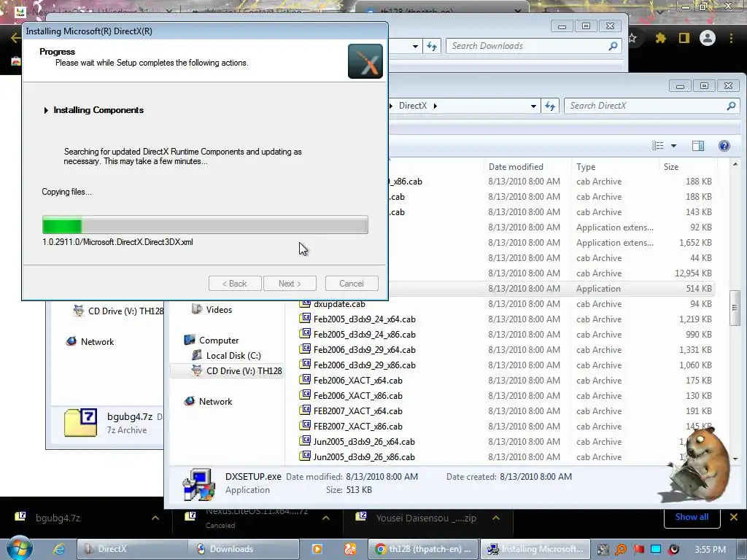Switch to Installing Microsoft taskbar button

pos(535,549)
